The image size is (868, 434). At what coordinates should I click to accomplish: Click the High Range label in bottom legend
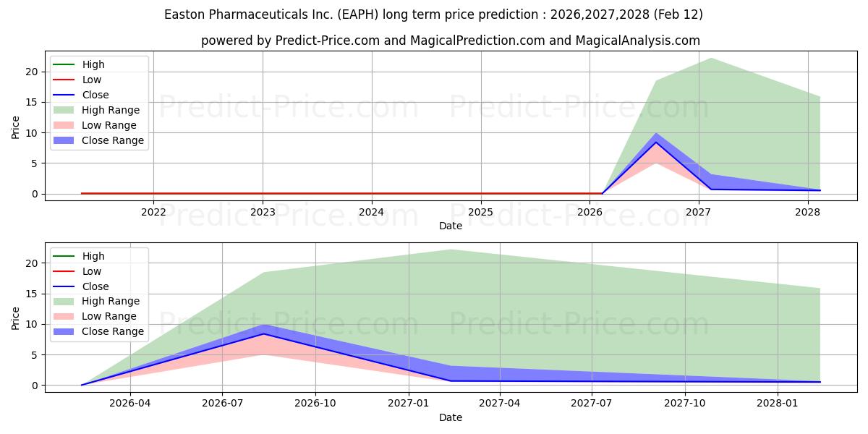click(x=111, y=302)
